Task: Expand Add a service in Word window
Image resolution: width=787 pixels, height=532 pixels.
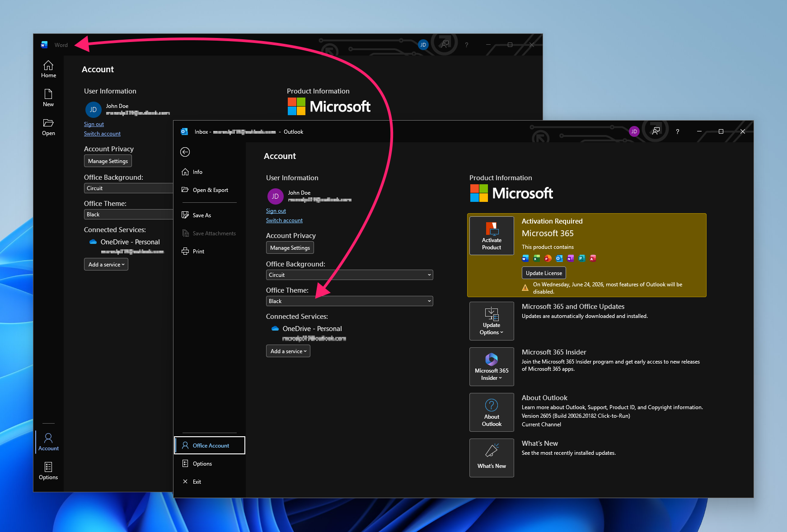Action: (106, 265)
